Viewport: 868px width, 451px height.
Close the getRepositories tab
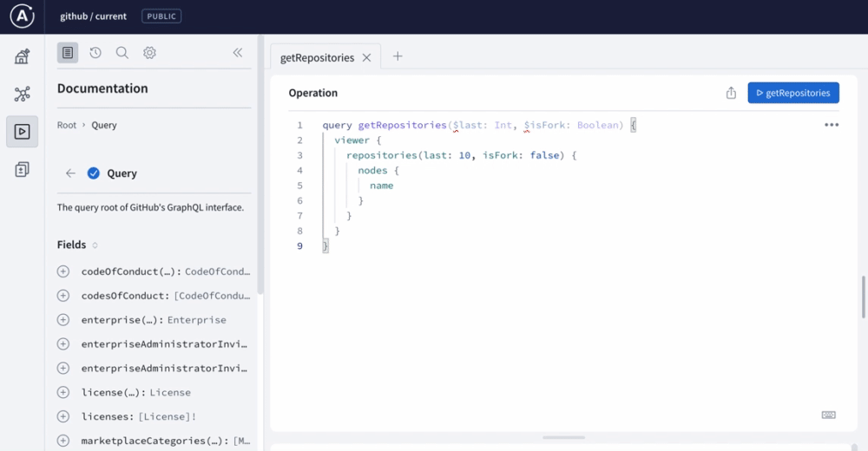click(366, 57)
